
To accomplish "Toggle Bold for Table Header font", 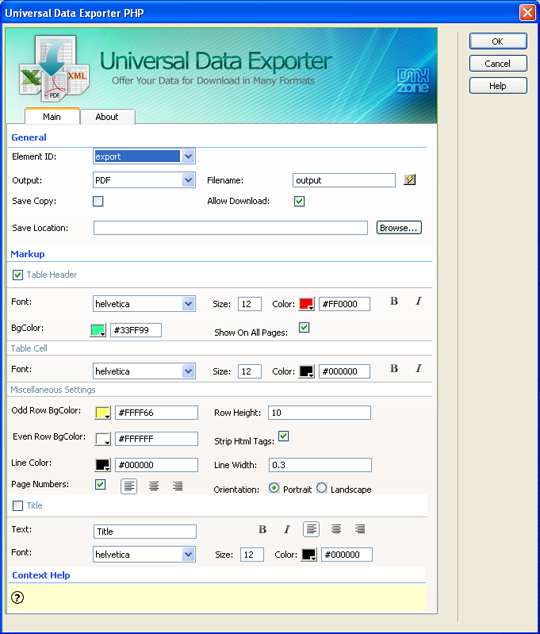I will click(394, 301).
